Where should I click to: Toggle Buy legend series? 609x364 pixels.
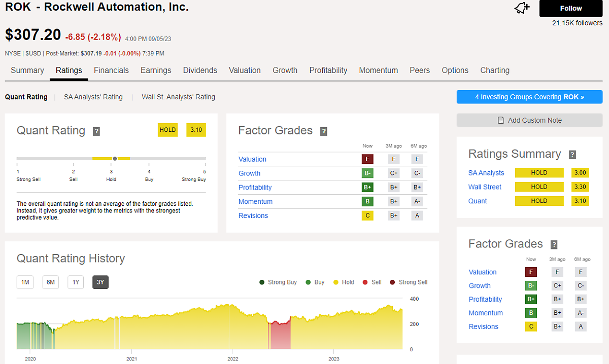[x=315, y=282]
